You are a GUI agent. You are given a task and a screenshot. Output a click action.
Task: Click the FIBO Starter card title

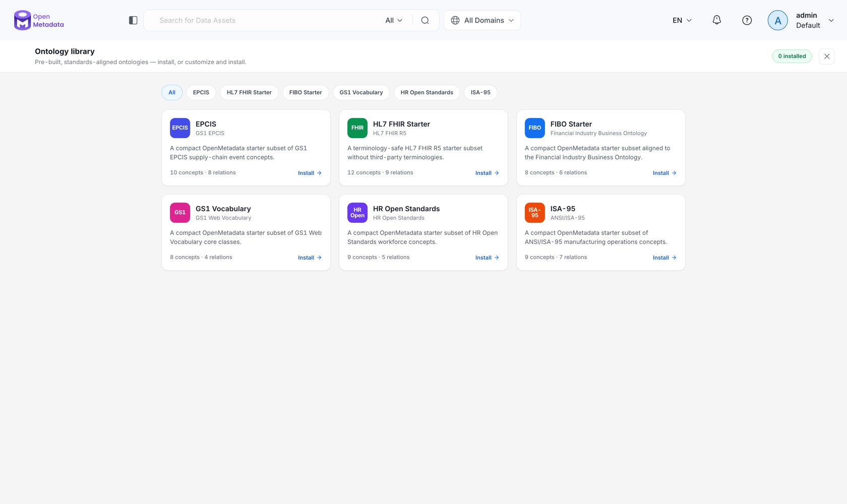571,124
